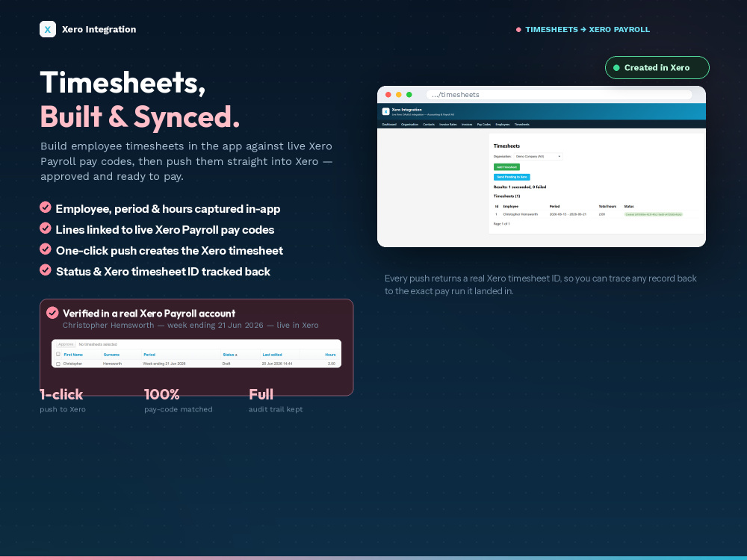Image resolution: width=747 pixels, height=560 pixels.
Task: Click the 'Timesheets (1)' table heading
Action: 507,196
